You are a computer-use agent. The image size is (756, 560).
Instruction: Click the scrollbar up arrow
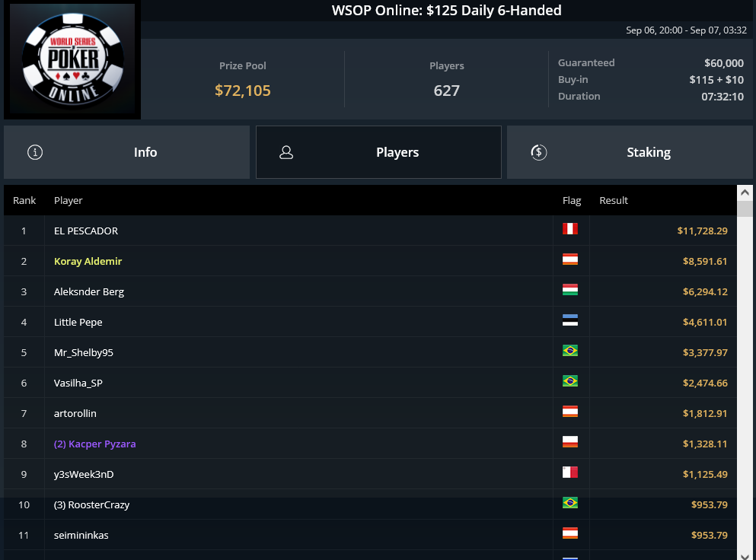tap(745, 192)
